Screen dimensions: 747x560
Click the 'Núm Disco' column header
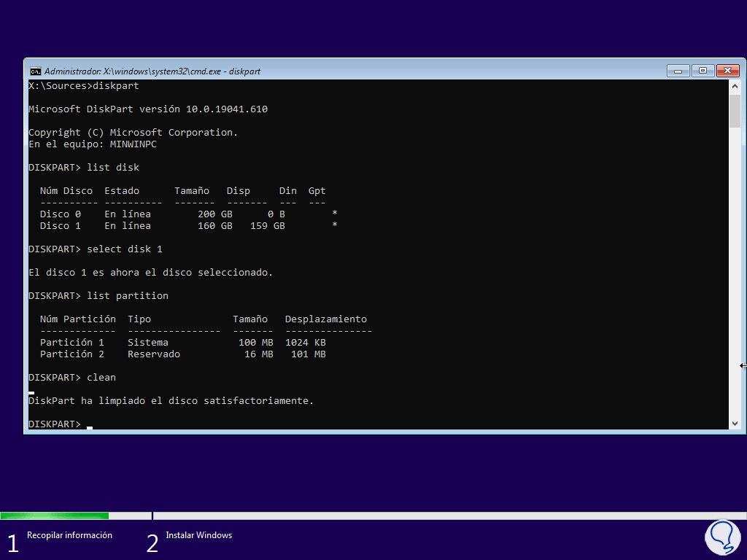tap(66, 191)
